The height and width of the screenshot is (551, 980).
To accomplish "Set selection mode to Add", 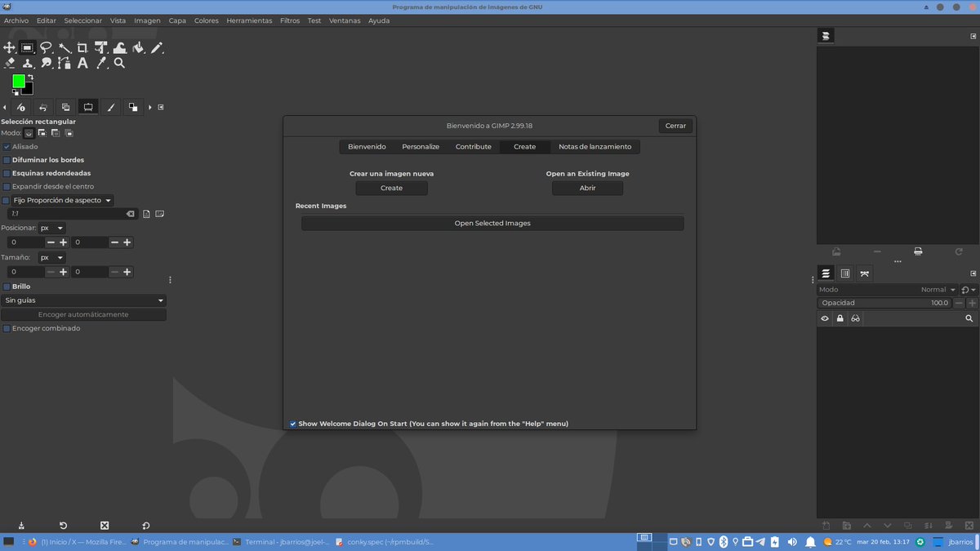I will [42, 133].
